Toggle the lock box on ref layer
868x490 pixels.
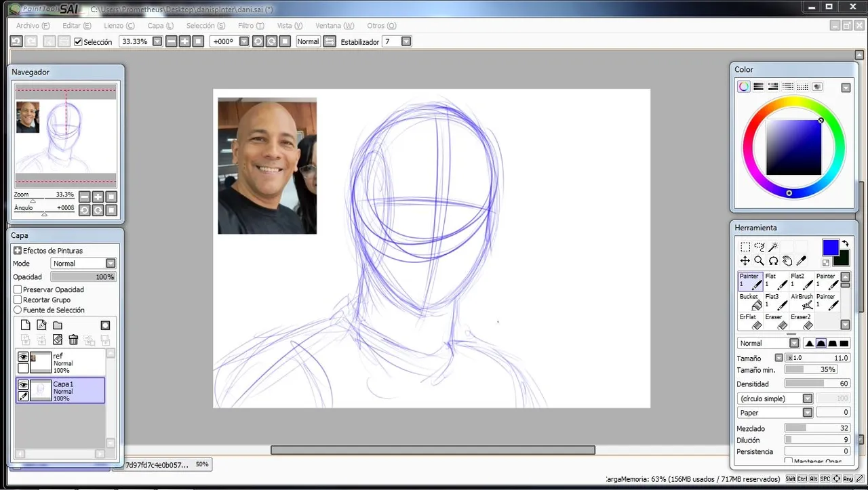pyautogui.click(x=23, y=368)
